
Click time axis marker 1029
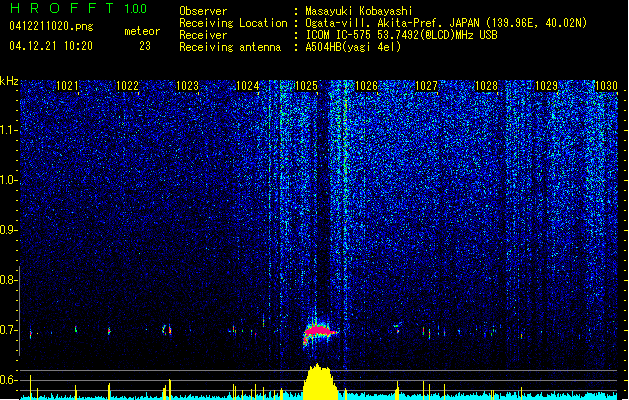(x=546, y=86)
